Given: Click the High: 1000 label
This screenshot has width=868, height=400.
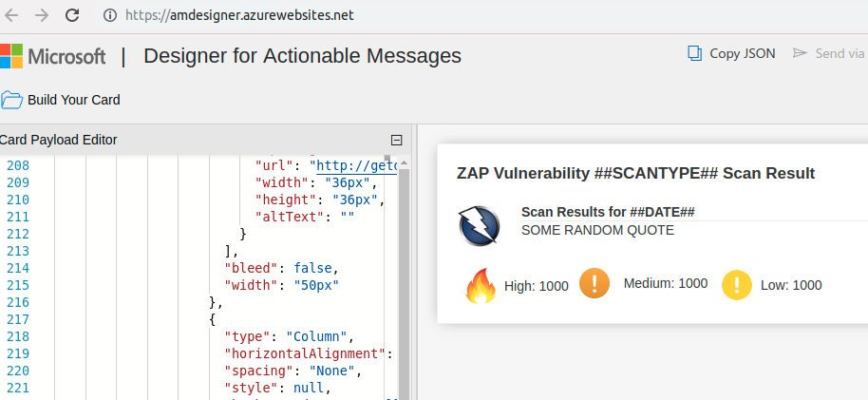Looking at the screenshot, I should click(537, 286).
